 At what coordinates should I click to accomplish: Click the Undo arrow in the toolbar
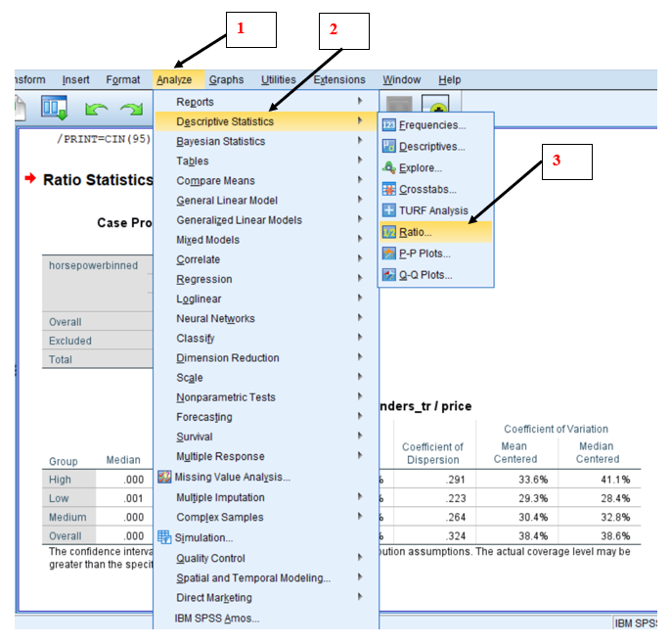97,109
